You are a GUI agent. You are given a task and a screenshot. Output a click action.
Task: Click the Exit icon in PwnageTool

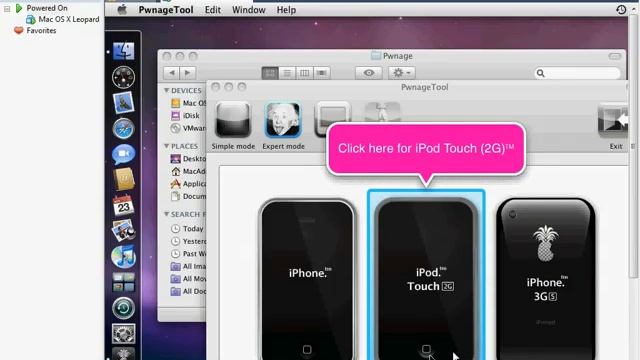[613, 121]
